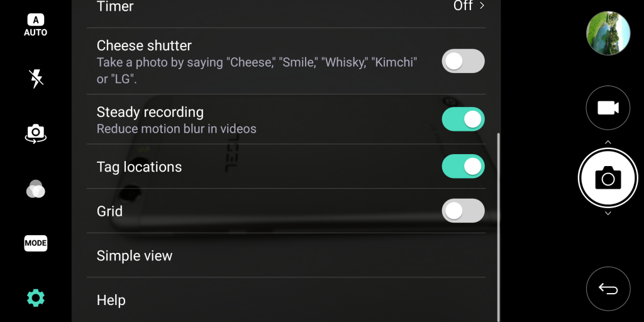Open the Help menu item
This screenshot has width=644, height=322.
click(x=111, y=301)
